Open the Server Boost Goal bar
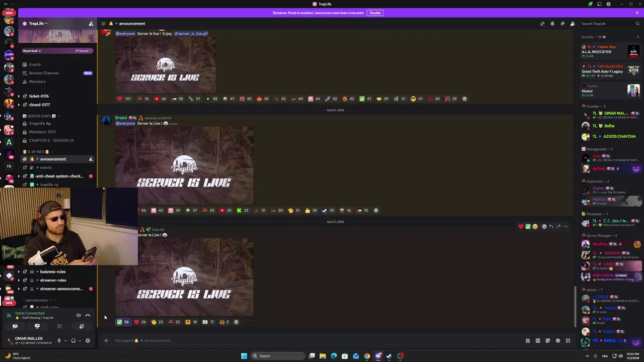Screen dimensions: 644x362 [x=57, y=51]
